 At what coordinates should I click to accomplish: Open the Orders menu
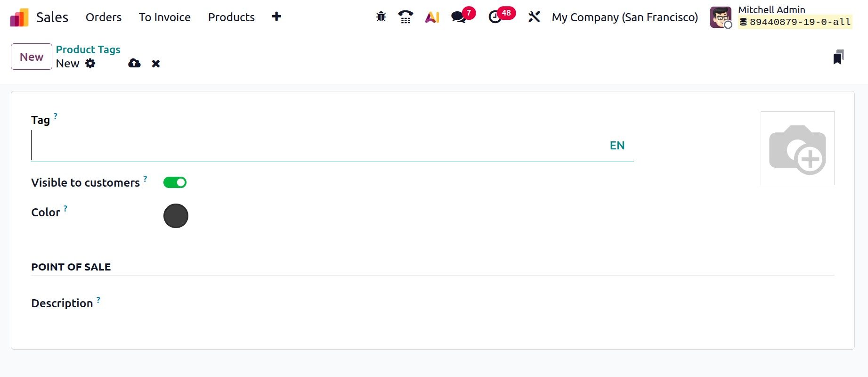104,17
